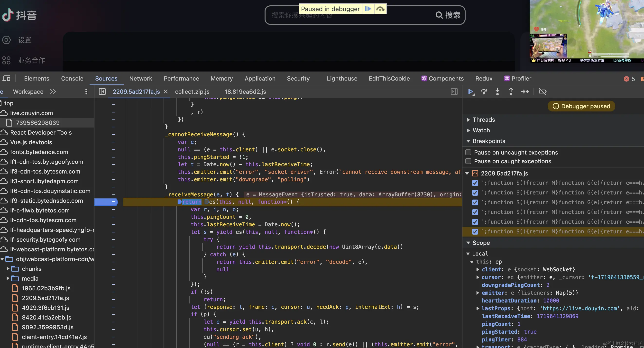Screen dimensions: 644x348
Task: Uncheck the fourth 2209.5ad217fa.js breakpoint
Action: click(x=475, y=212)
